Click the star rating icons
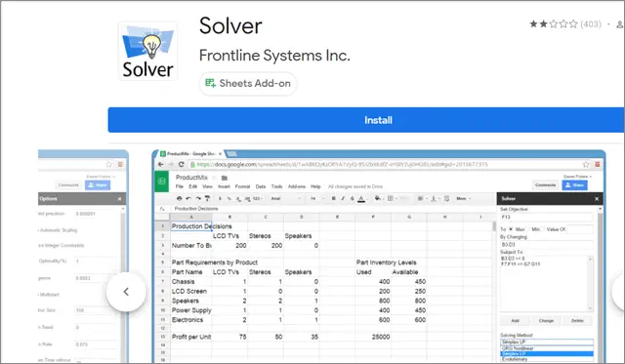 (x=554, y=24)
